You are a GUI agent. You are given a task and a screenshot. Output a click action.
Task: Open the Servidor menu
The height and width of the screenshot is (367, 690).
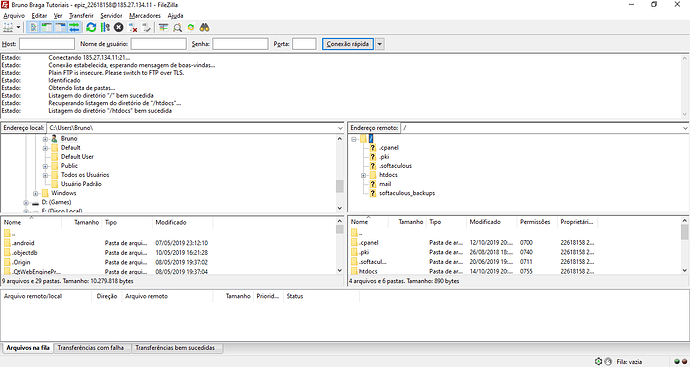[x=111, y=15]
